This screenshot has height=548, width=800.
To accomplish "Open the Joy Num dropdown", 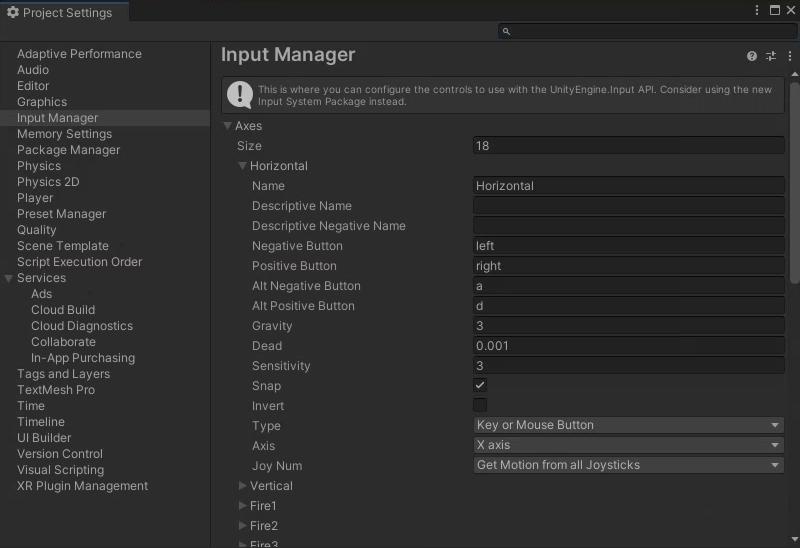I will coord(629,465).
